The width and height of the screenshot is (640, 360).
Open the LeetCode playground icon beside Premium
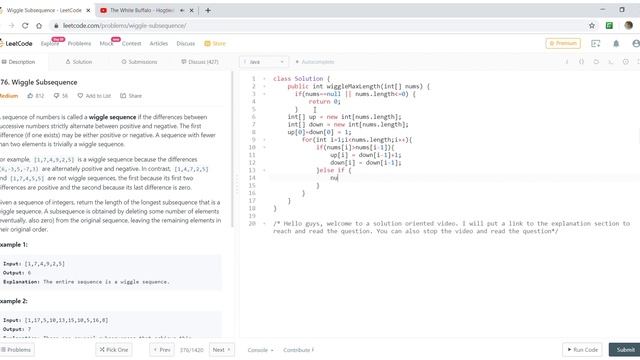pyautogui.click(x=596, y=43)
